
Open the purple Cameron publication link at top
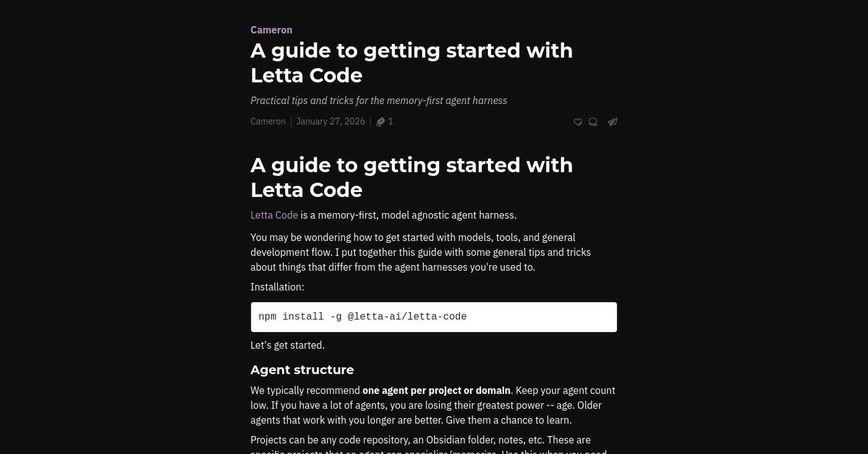click(x=271, y=30)
